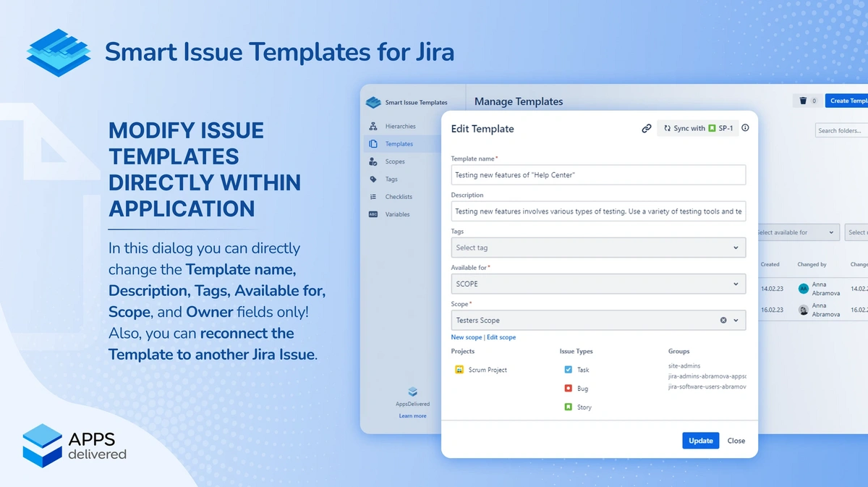The image size is (868, 487).
Task: Click the AppsDelivered icon in the sidebar footer
Action: pyautogui.click(x=412, y=392)
